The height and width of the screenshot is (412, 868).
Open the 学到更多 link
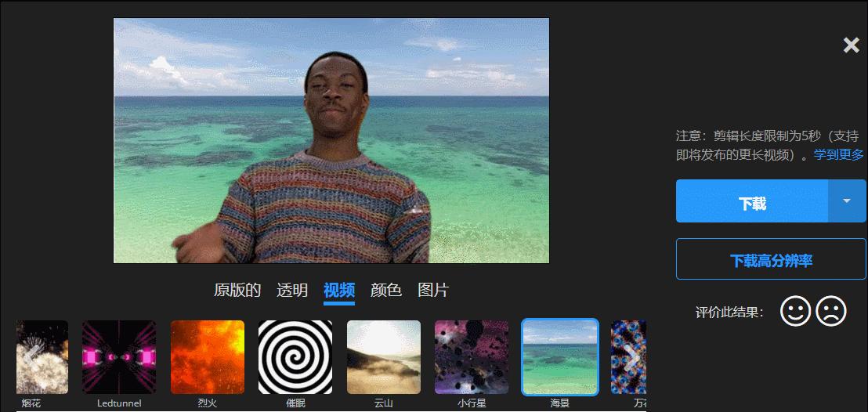838,154
